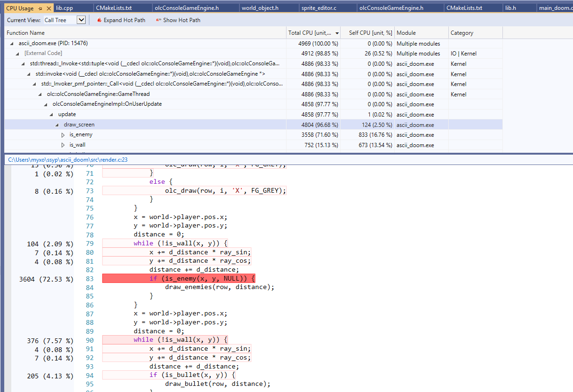The image size is (573, 392).
Task: Select the update function row
Action: pyautogui.click(x=67, y=114)
